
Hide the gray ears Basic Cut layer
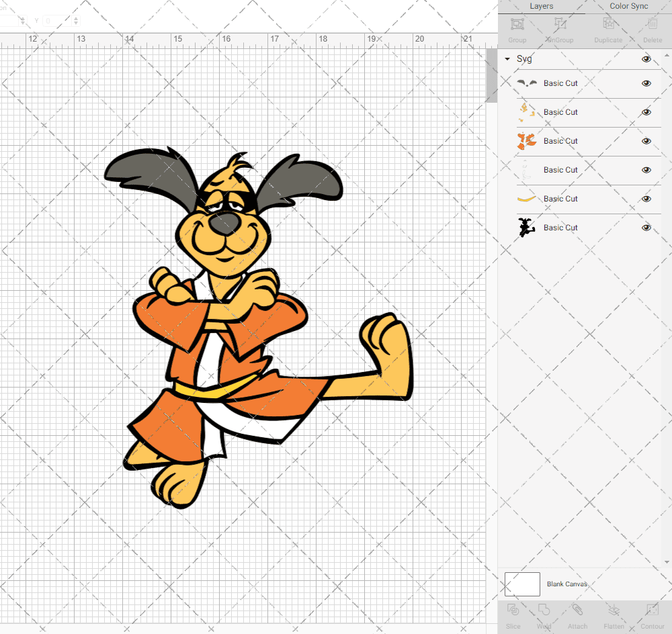[x=646, y=83]
